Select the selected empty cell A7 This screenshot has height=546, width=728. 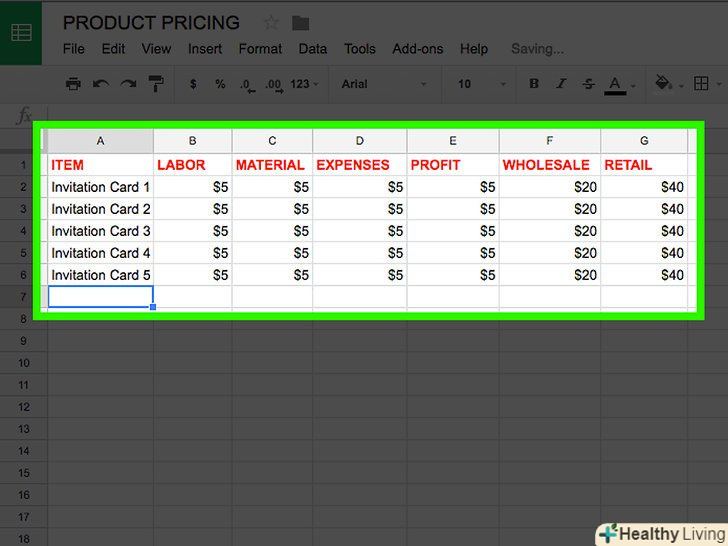click(x=100, y=297)
